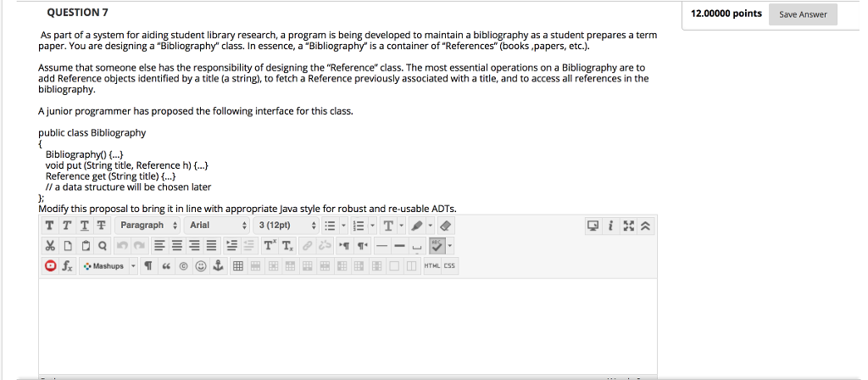Image resolution: width=868 pixels, height=380 pixels.
Task: Toggle bold text formatting
Action: (x=48, y=226)
